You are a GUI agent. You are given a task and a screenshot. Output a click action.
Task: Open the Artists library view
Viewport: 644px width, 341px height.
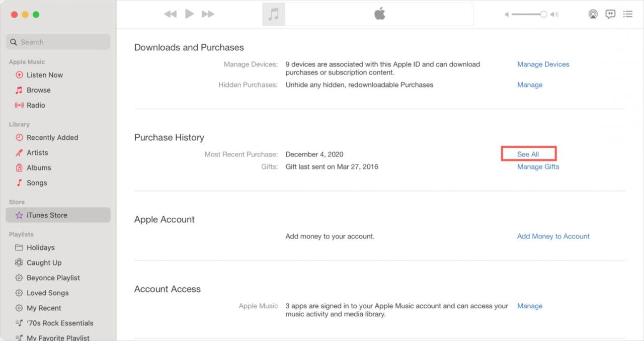38,152
